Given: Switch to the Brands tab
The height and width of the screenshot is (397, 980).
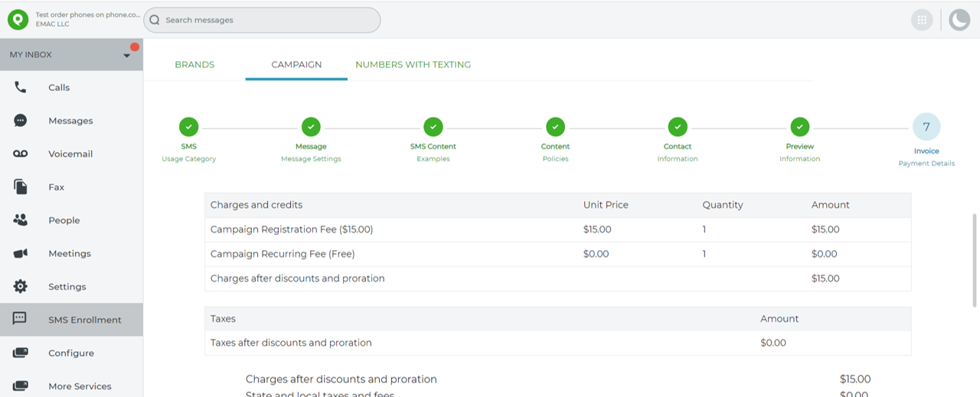Looking at the screenshot, I should click(x=194, y=65).
